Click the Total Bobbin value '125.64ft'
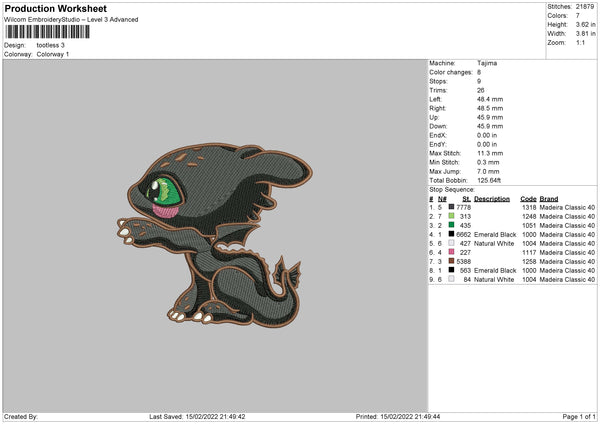The image size is (600, 424). [489, 180]
